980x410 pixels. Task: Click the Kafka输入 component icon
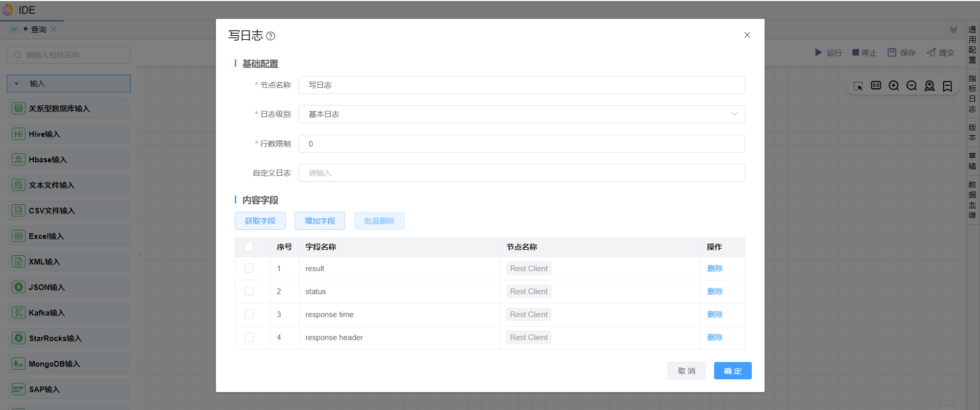pyautogui.click(x=18, y=313)
